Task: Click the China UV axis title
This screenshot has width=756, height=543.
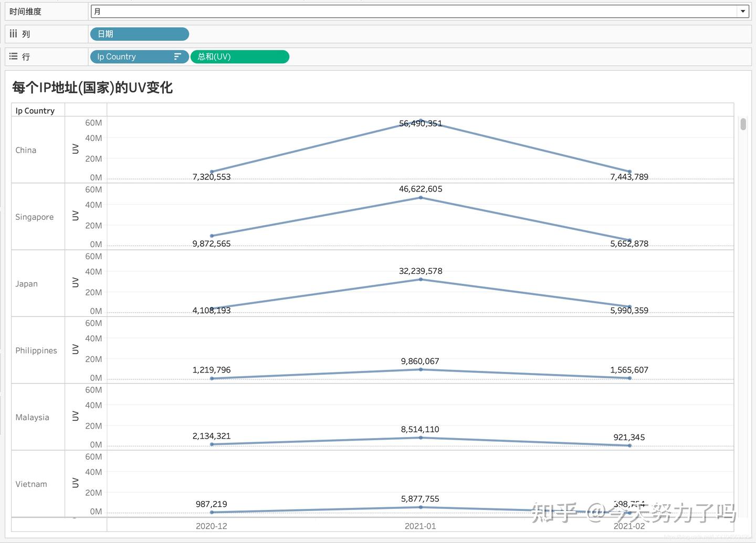Action: click(75, 149)
